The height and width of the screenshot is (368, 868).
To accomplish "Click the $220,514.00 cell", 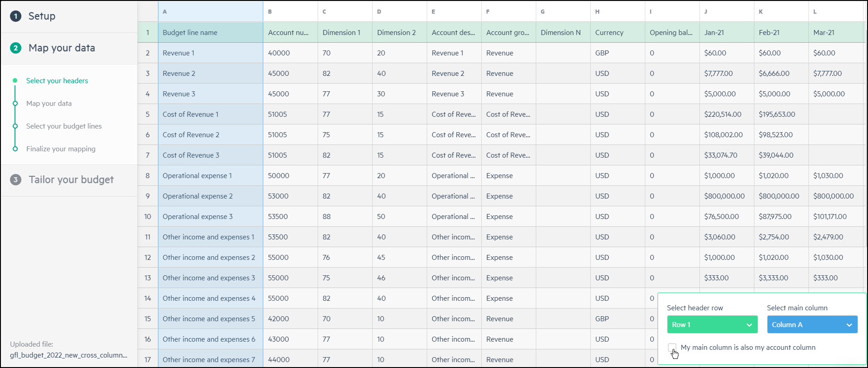I will click(727, 114).
